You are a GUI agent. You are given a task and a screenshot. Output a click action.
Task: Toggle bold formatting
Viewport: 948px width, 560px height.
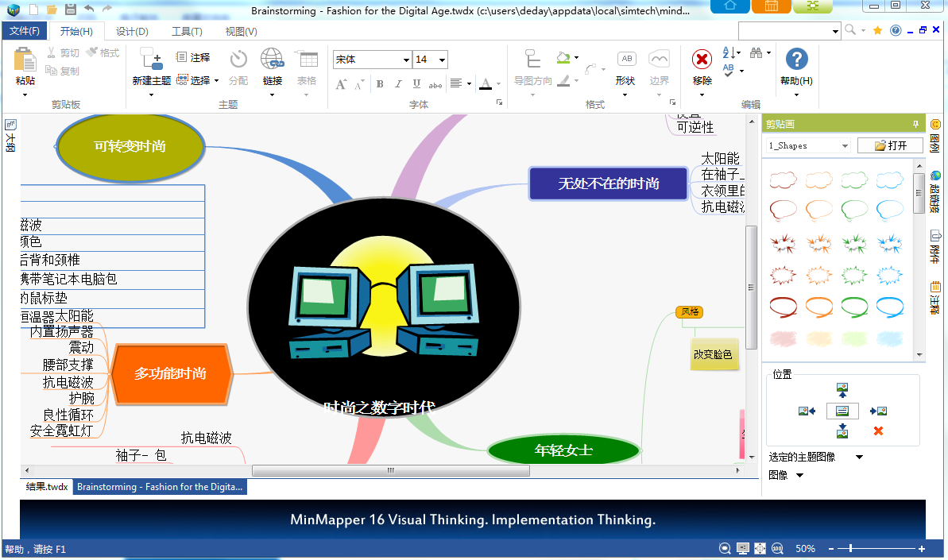379,83
